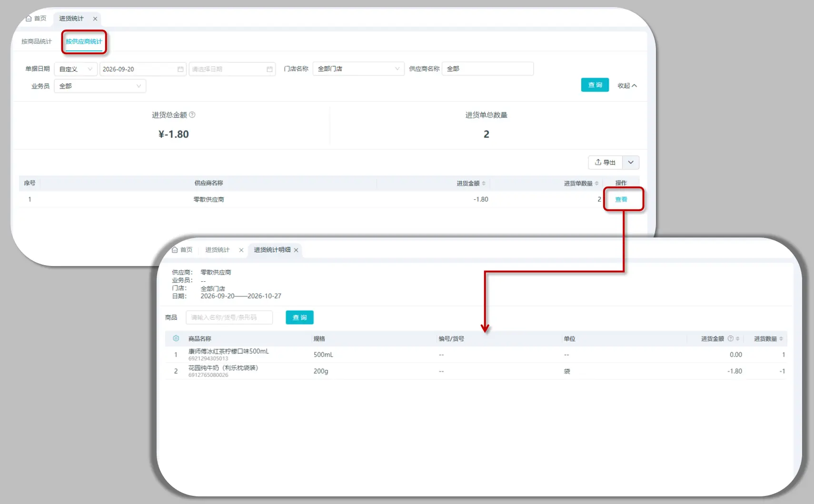The image size is (814, 504).
Task: Open the 首页 home tab in the upper window
Action: (x=36, y=19)
